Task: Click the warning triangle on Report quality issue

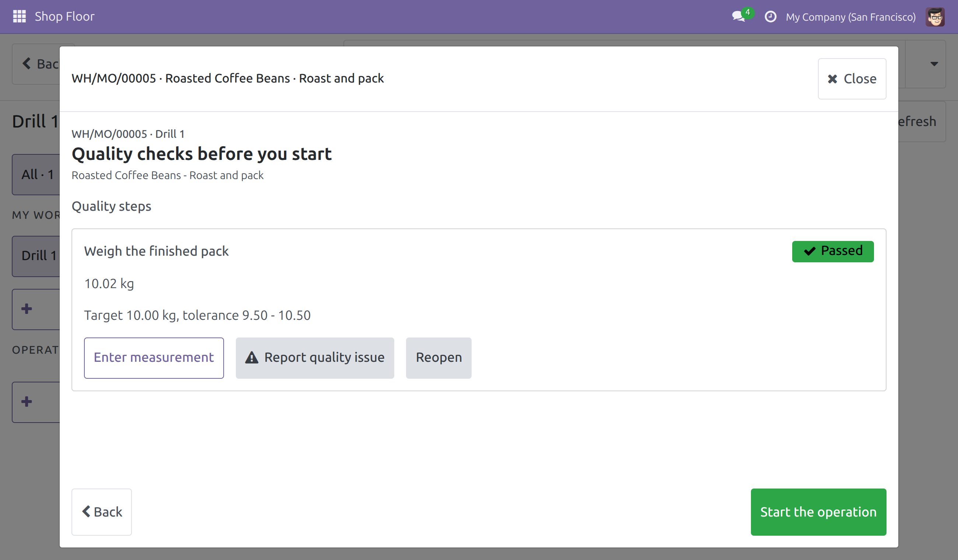Action: coord(252,358)
